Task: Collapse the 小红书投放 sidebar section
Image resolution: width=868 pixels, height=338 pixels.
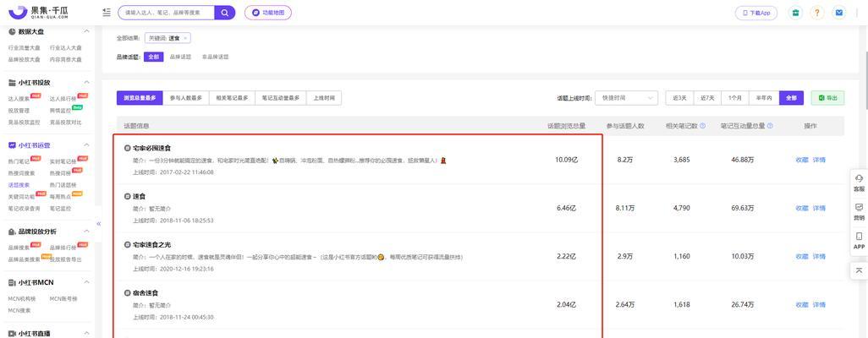Action: click(86, 83)
